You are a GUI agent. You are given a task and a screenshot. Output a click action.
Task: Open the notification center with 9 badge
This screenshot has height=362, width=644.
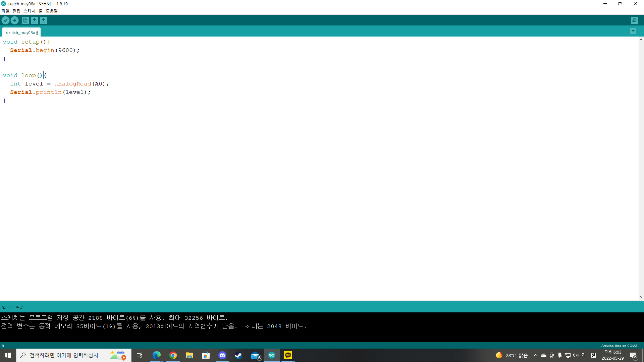[634, 356]
